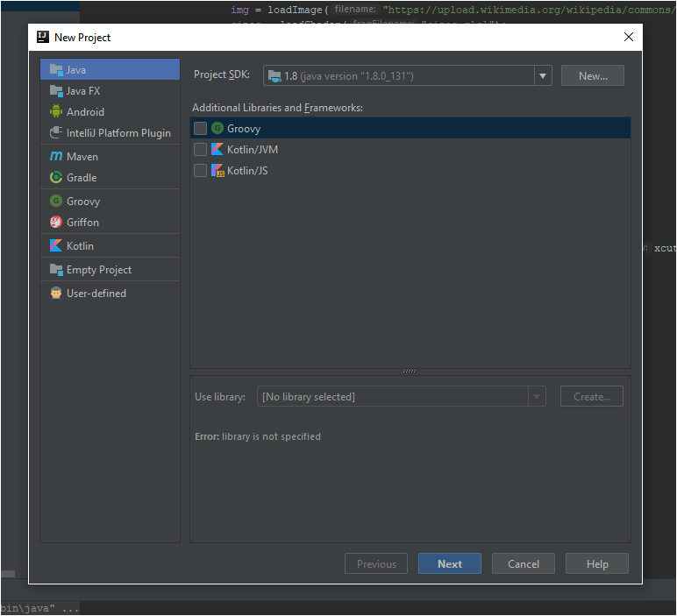Open Help for New Project dialog
677x616 pixels.
click(x=597, y=563)
